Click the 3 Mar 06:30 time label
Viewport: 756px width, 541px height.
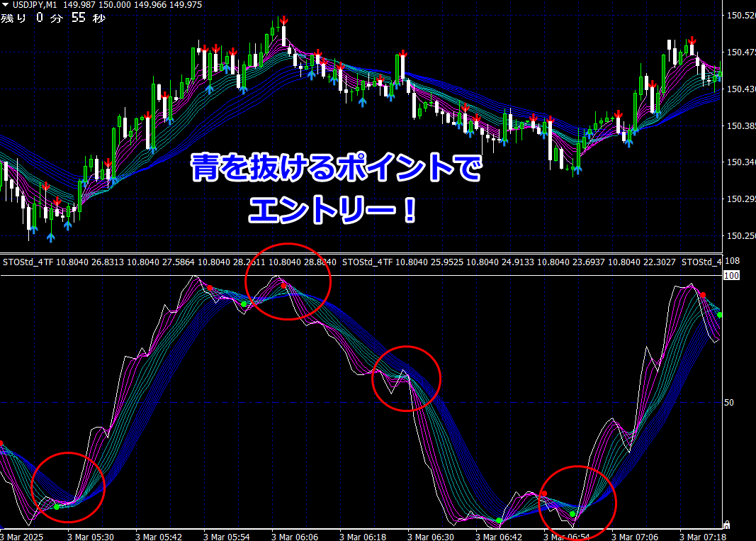tap(431, 537)
